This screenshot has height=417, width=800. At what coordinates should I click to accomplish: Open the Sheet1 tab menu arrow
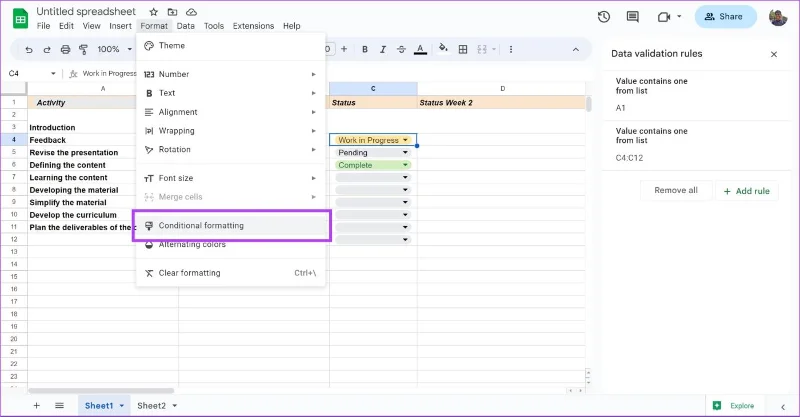pos(121,406)
